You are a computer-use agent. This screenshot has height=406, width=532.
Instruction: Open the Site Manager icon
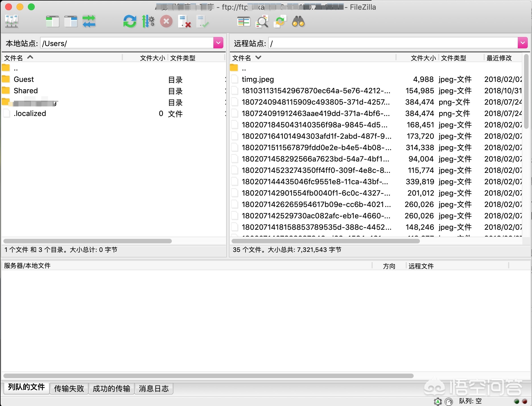12,22
